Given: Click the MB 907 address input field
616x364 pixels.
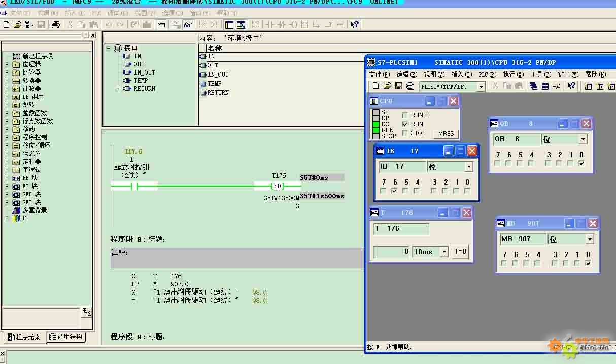Looking at the screenshot, I should (x=523, y=239).
